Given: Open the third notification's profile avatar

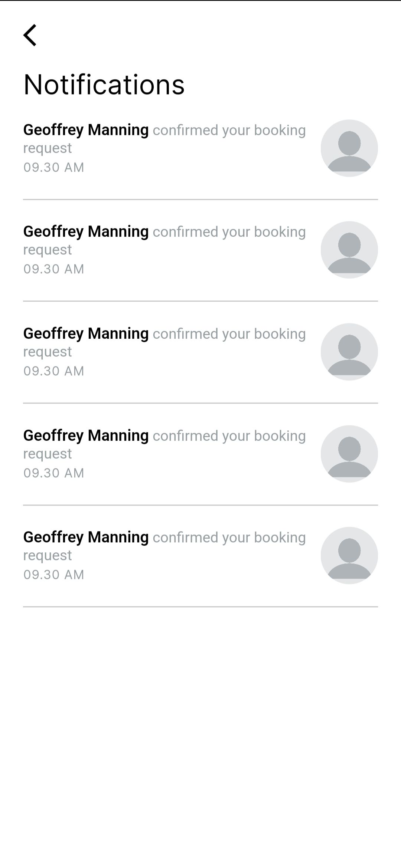Looking at the screenshot, I should 349,352.
